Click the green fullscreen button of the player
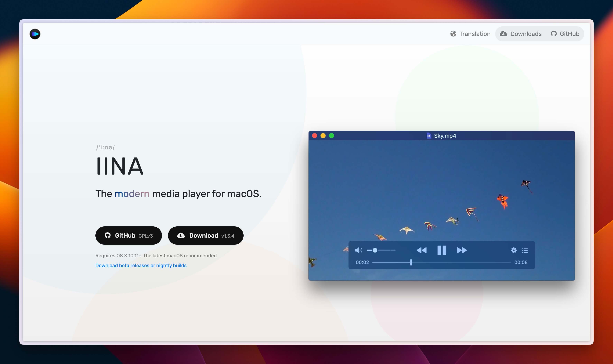Image resolution: width=613 pixels, height=364 pixels. (x=331, y=136)
